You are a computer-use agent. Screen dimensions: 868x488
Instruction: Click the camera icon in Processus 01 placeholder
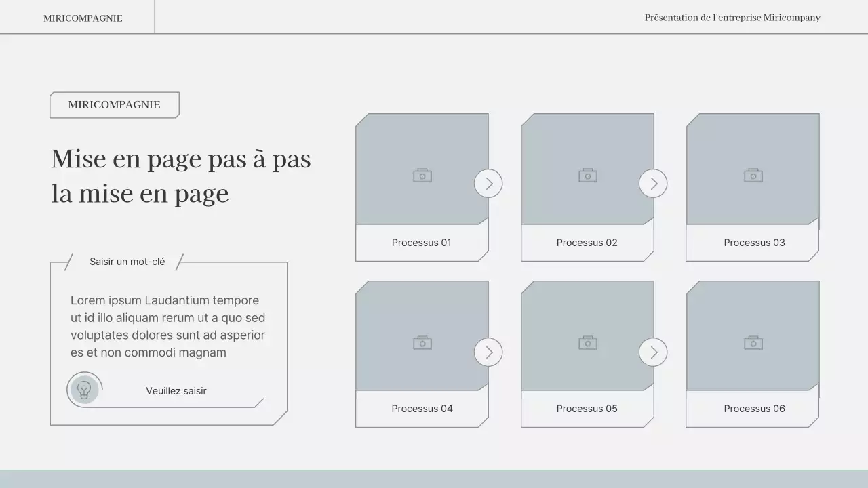tap(422, 174)
